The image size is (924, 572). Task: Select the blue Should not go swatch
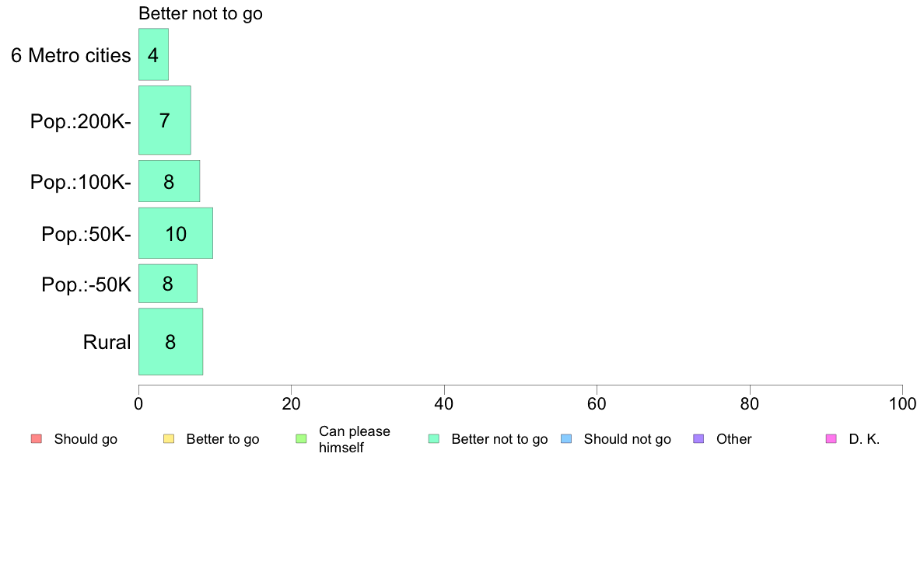click(566, 439)
